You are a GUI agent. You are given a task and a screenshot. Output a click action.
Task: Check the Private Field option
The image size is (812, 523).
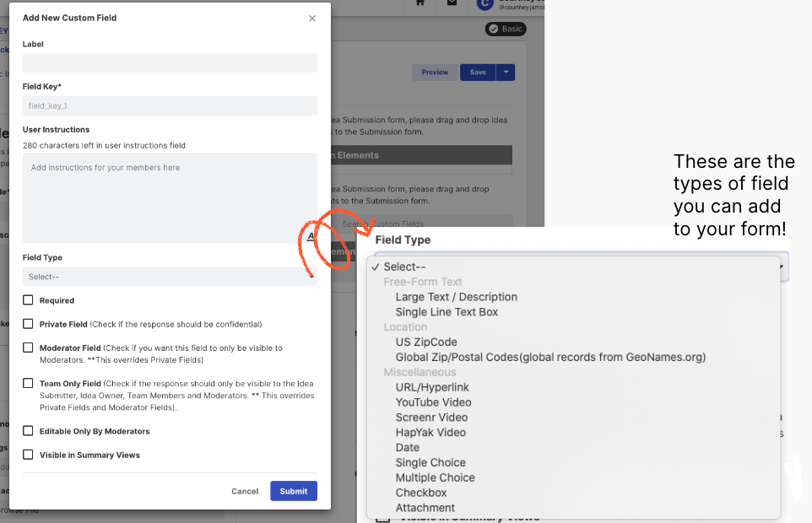coord(28,324)
